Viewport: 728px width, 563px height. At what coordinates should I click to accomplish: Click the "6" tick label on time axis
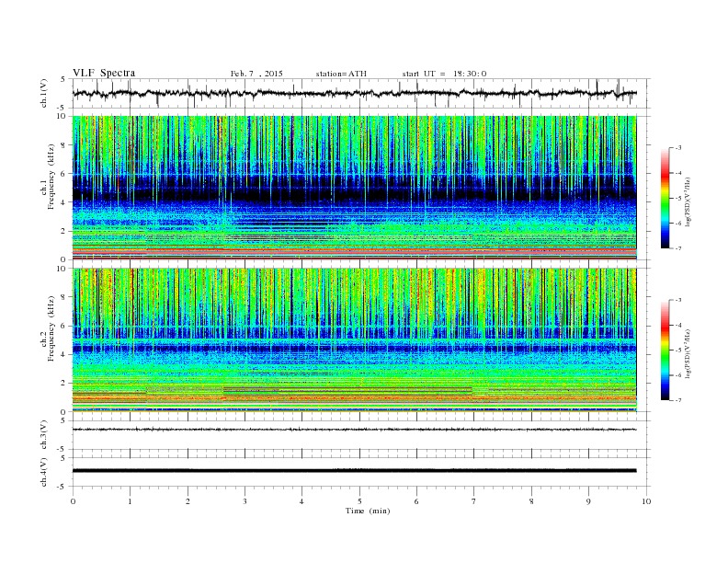(416, 501)
